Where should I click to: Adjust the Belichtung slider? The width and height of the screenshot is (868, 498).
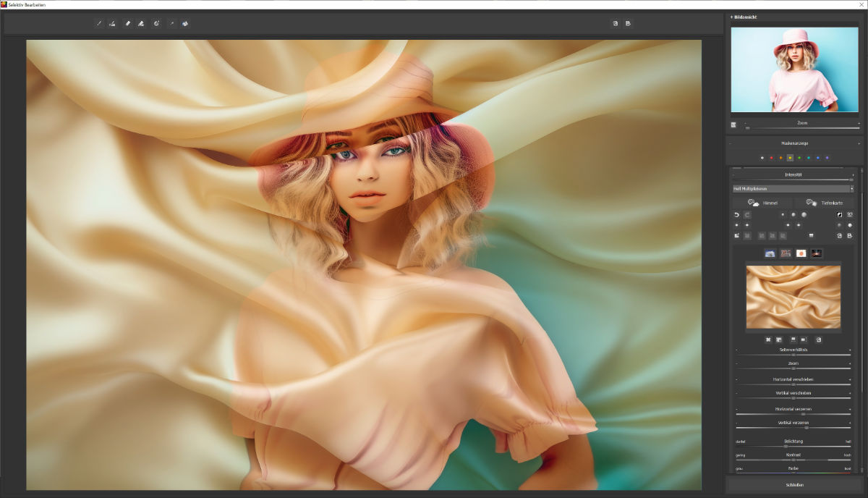click(x=793, y=447)
